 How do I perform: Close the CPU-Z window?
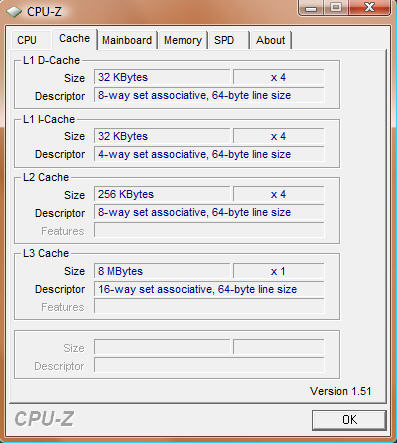[x=369, y=8]
